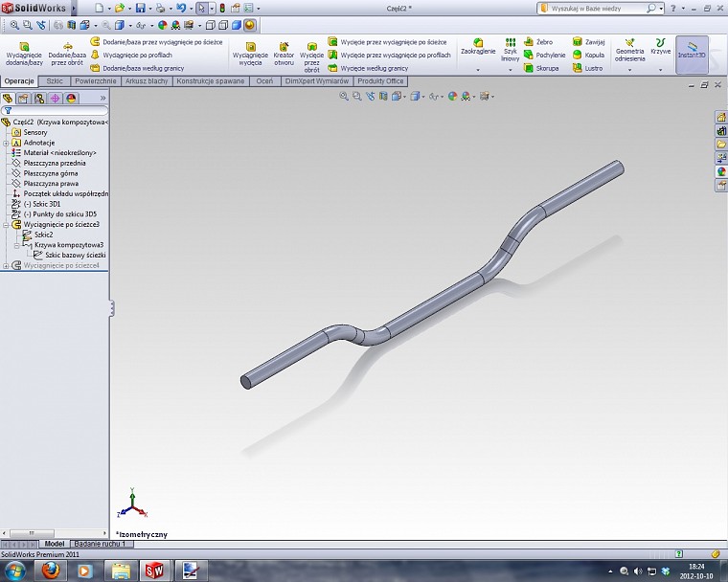Click the Undo arrow icon
The height and width of the screenshot is (582, 728).
coord(181,8)
